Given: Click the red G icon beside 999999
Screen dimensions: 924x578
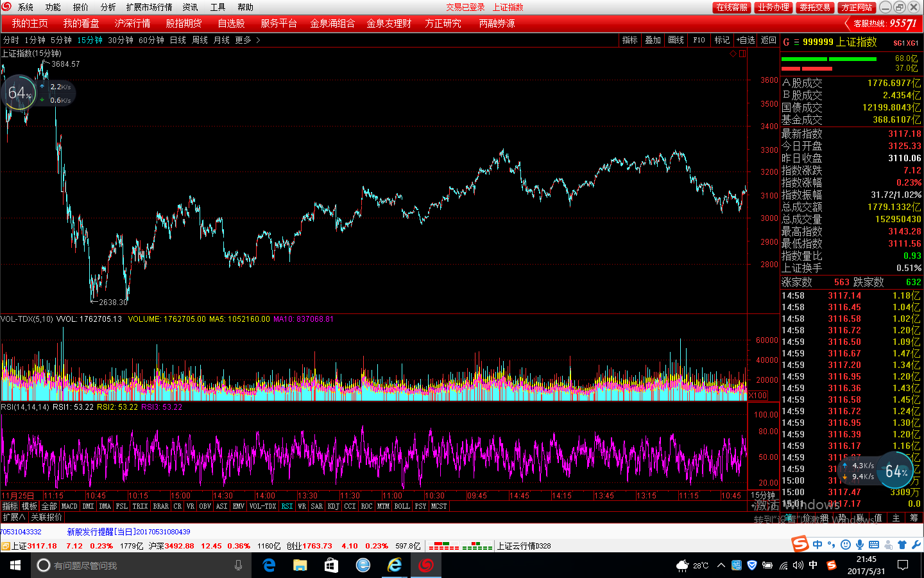Looking at the screenshot, I should [x=786, y=42].
